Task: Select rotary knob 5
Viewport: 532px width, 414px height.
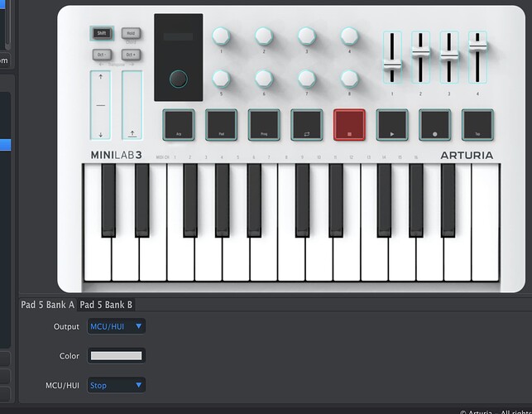Action: pos(221,79)
